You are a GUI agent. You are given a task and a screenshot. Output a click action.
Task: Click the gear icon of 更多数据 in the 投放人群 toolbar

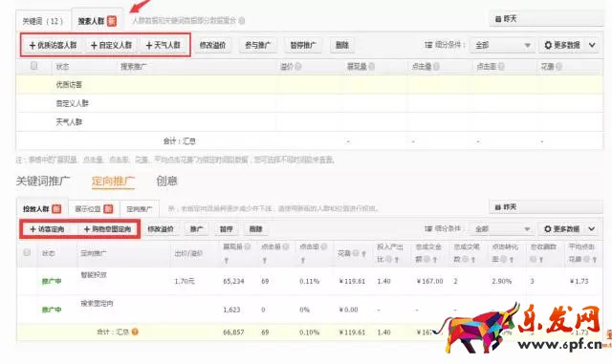[548, 229]
